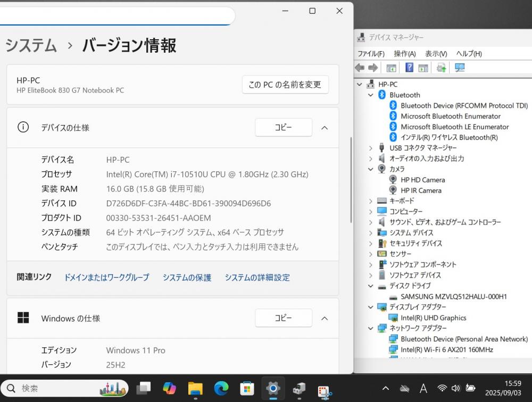
Task: Click the Settings window vertical scrollbar
Action: point(351,180)
